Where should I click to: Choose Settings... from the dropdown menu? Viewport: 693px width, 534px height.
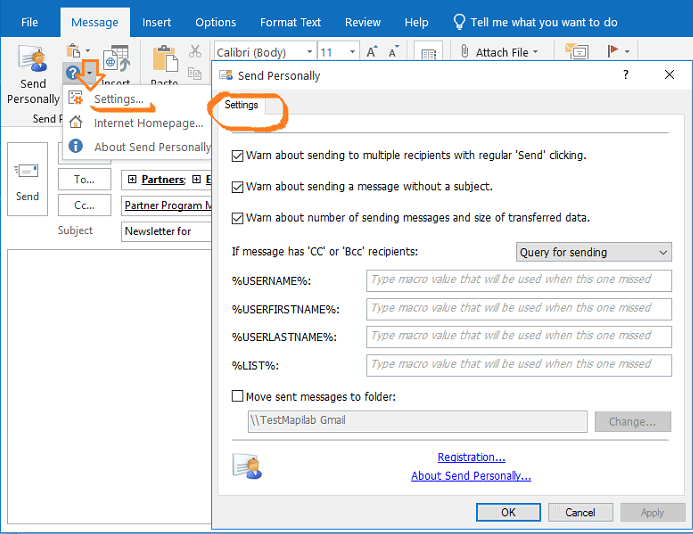tap(118, 99)
